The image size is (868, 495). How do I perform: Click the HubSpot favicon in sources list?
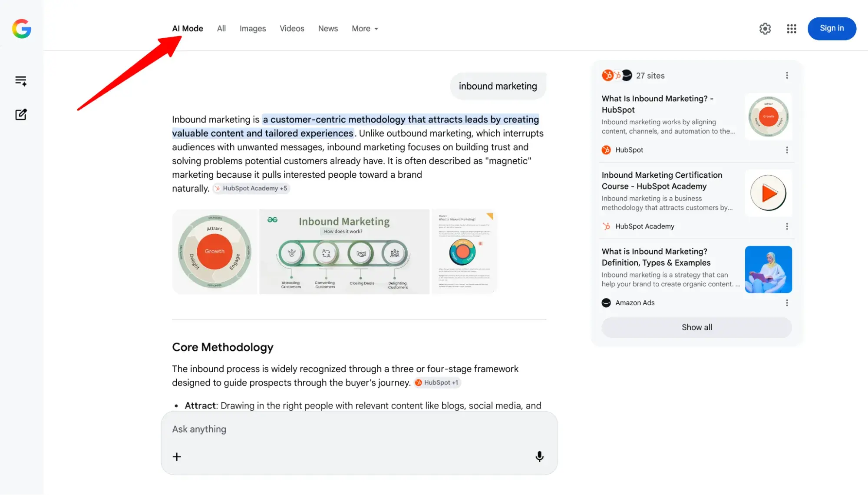click(x=606, y=150)
